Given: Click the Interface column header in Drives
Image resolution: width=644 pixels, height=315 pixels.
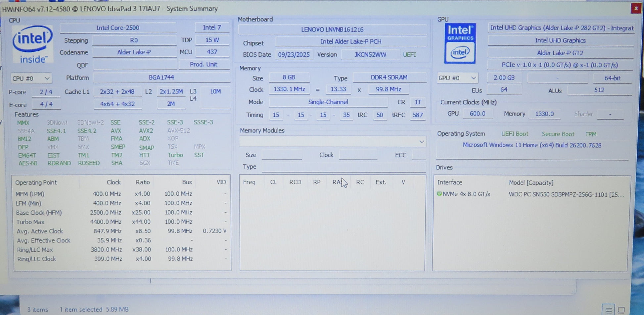Looking at the screenshot, I should (x=450, y=183).
